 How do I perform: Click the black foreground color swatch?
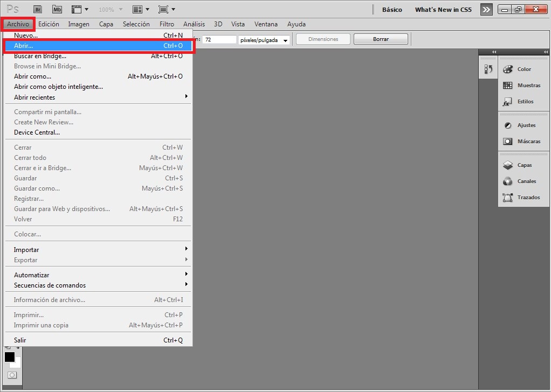point(10,356)
